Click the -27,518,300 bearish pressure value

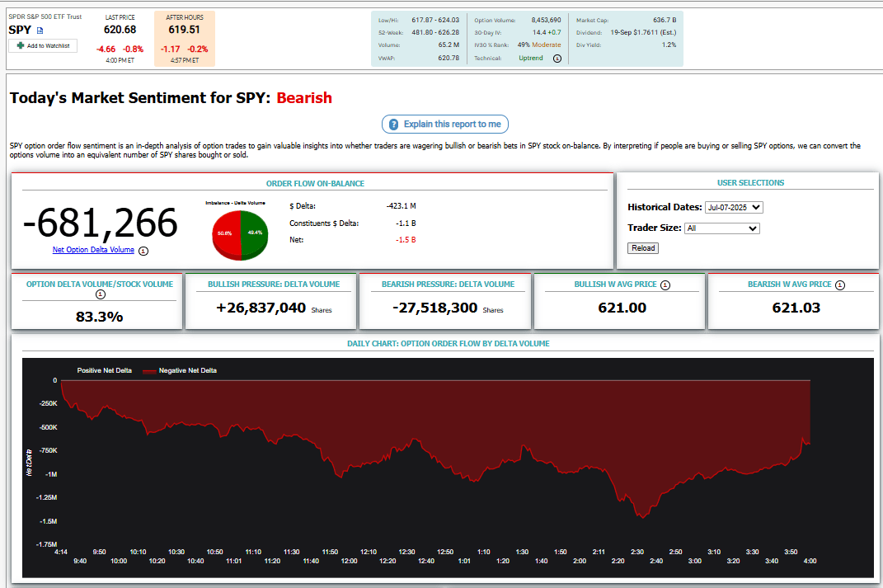(x=434, y=308)
